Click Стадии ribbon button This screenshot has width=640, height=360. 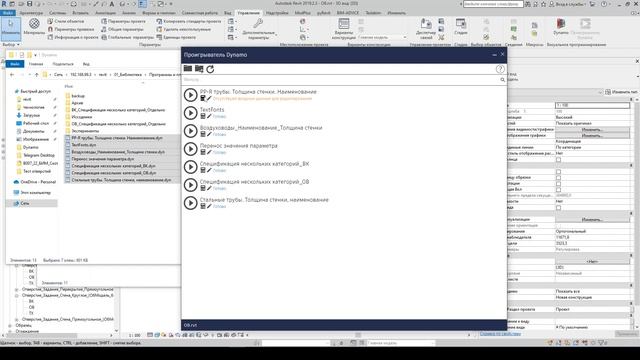461,27
